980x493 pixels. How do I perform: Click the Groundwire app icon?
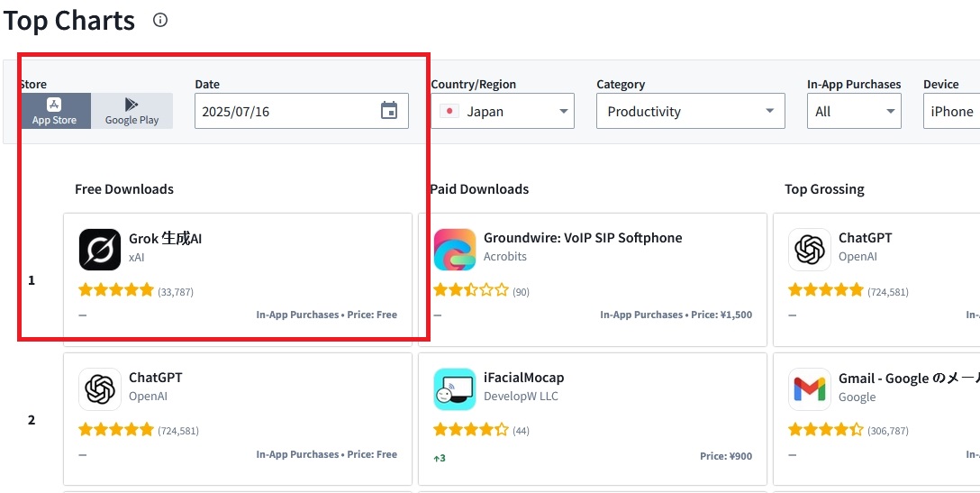tap(455, 249)
